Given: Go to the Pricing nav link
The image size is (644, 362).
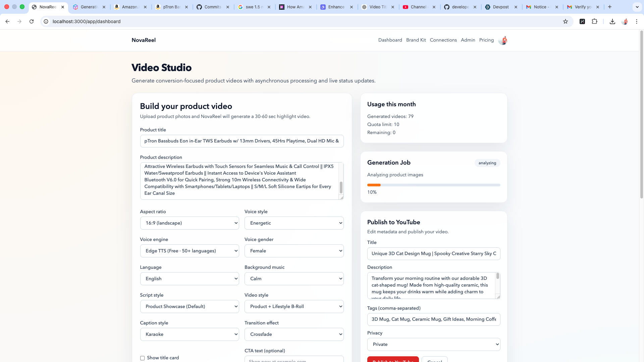Looking at the screenshot, I should pyautogui.click(x=486, y=40).
